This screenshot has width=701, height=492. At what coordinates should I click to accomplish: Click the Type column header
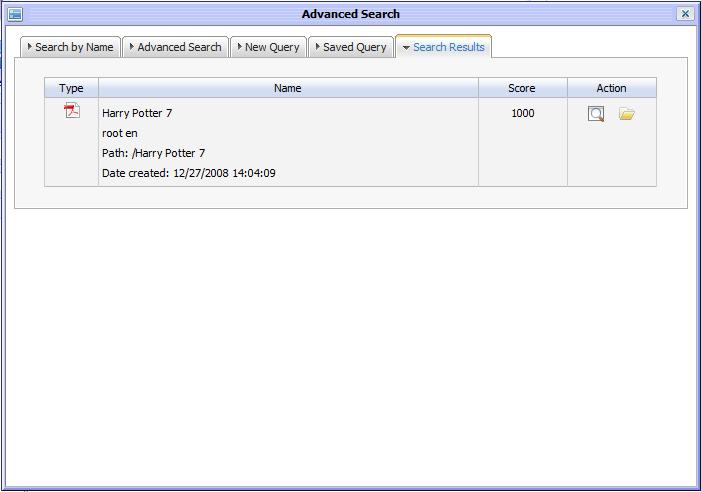pyautogui.click(x=72, y=88)
